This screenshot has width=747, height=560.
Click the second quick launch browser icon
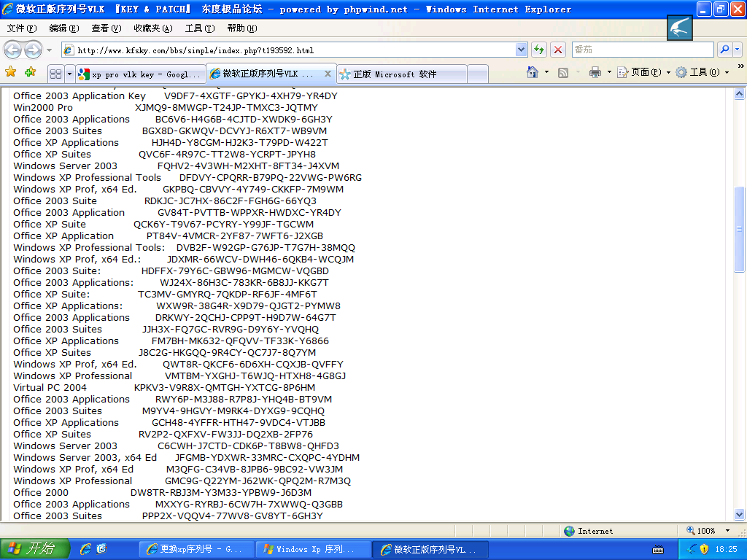(x=101, y=549)
